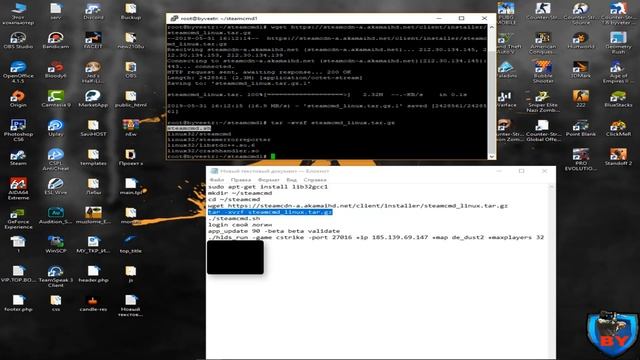
Task: Open the Справка menu in Notepad
Action: click(x=315, y=180)
